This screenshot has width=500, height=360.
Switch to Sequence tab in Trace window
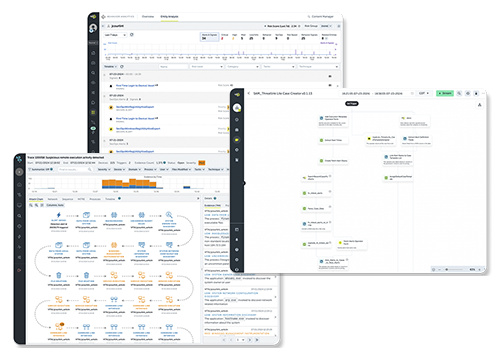[67, 199]
